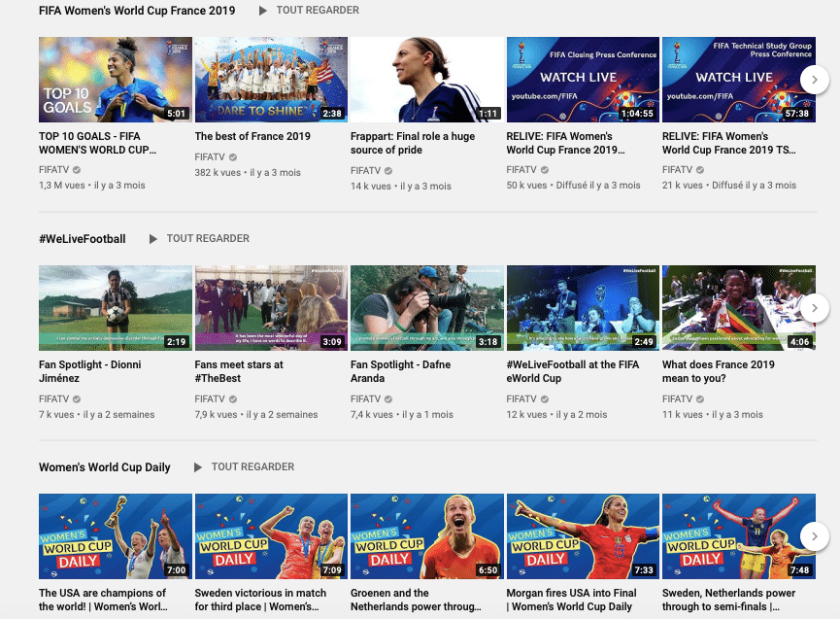Open Groenen Netherlands thumbnail 6:50
This screenshot has width=840, height=619.
[427, 536]
